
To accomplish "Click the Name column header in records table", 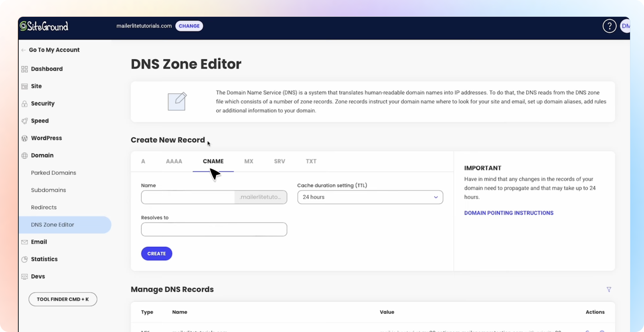I will point(180,312).
